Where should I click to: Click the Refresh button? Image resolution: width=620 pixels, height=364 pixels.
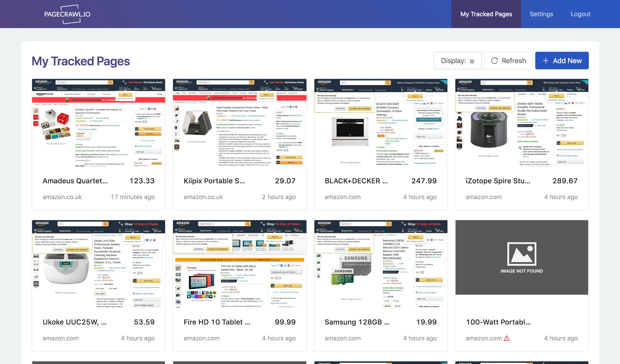(508, 61)
